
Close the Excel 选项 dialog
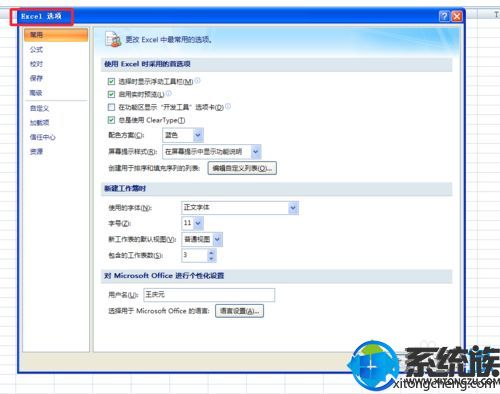(x=457, y=16)
